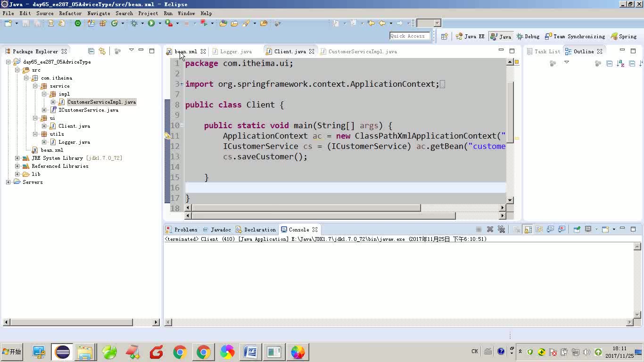Collapse the src folder node
This screenshot has height=362, width=644.
[x=17, y=70]
